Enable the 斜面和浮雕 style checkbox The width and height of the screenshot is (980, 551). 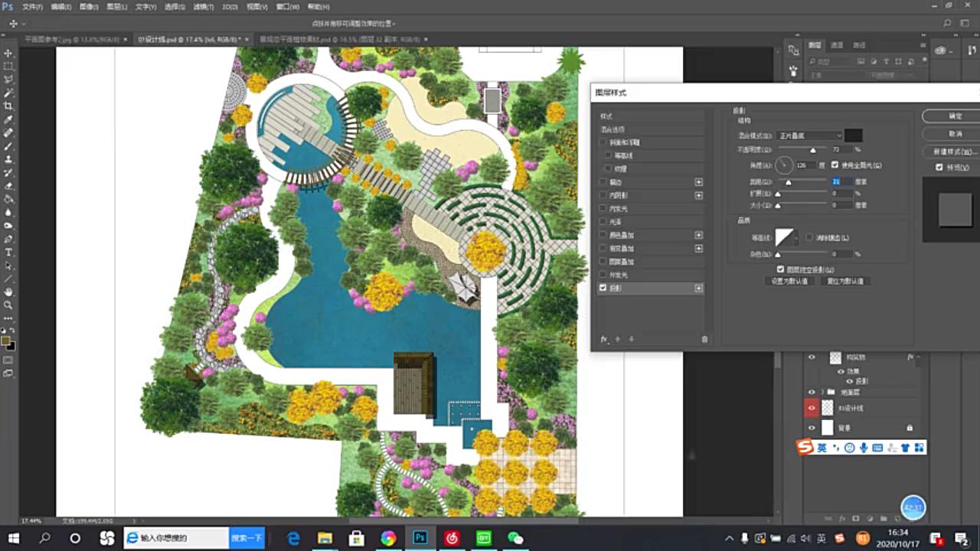[603, 142]
